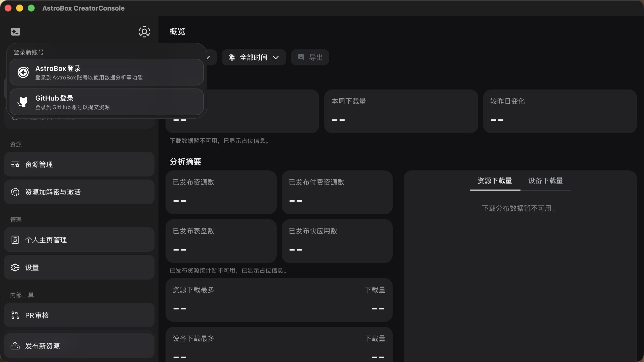Click the 分析摘要 section heading
Image resolution: width=644 pixels, height=362 pixels.
click(x=186, y=162)
